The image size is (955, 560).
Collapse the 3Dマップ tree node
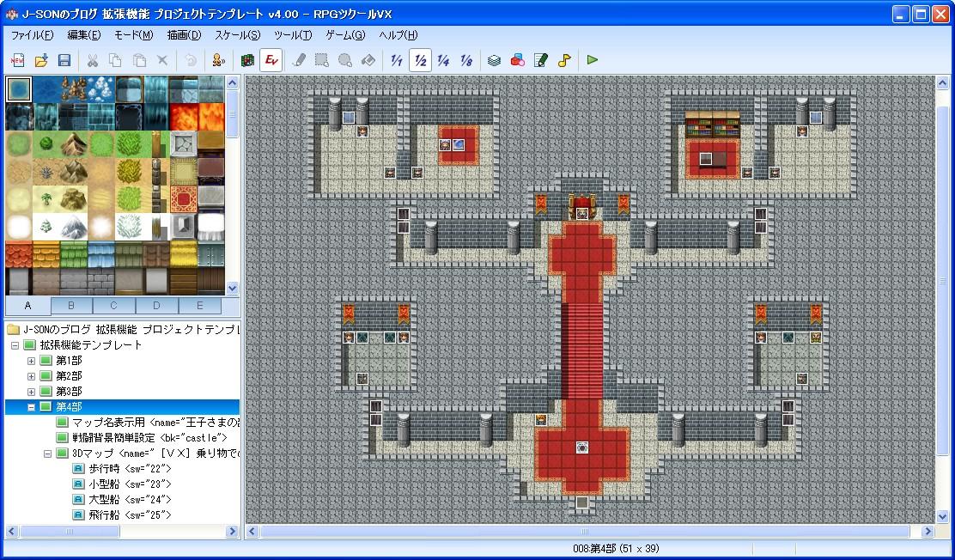click(x=47, y=453)
